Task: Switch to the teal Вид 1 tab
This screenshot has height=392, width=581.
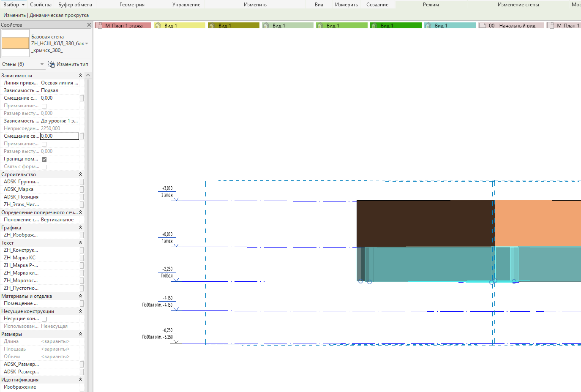Action: click(x=450, y=25)
